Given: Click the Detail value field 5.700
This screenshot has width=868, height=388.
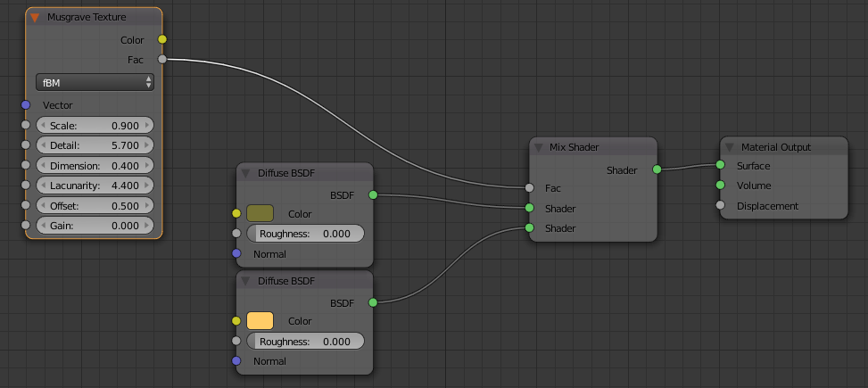Looking at the screenshot, I should point(95,145).
